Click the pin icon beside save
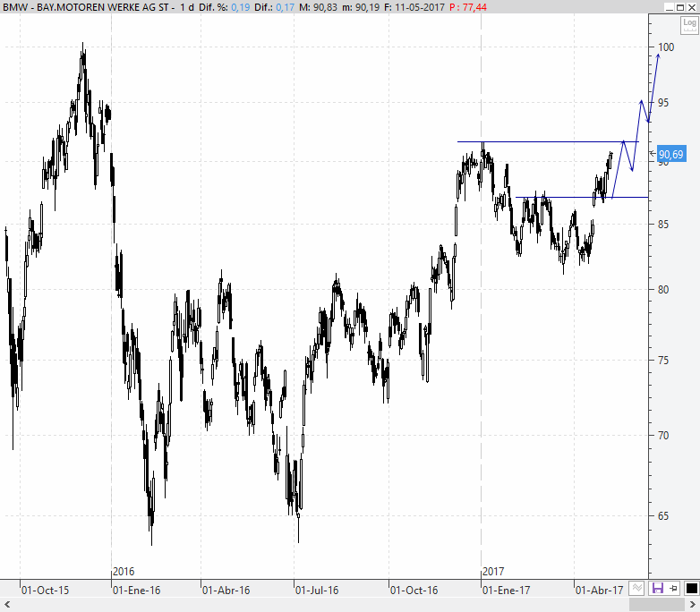The width and height of the screenshot is (700, 612). (x=673, y=589)
